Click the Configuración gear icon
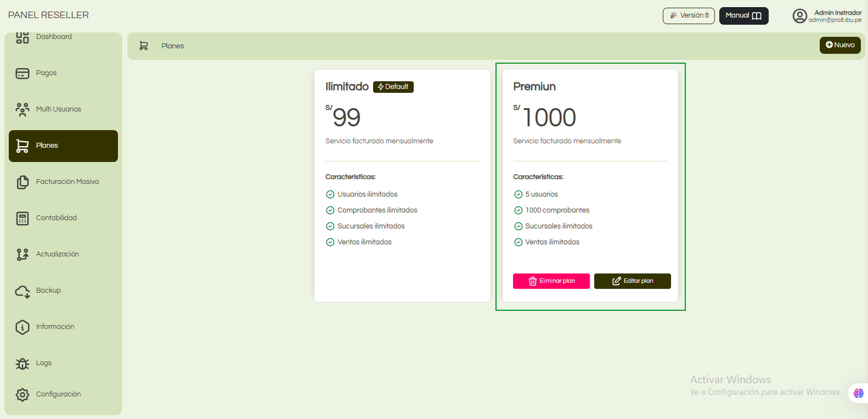The width and height of the screenshot is (868, 419). coord(22,395)
